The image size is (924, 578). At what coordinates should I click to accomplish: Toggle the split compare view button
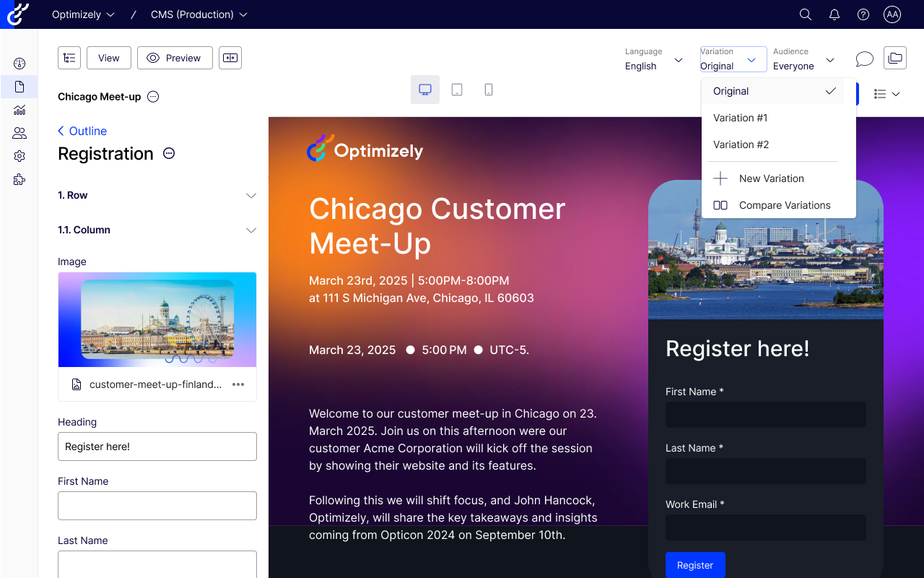pos(230,58)
